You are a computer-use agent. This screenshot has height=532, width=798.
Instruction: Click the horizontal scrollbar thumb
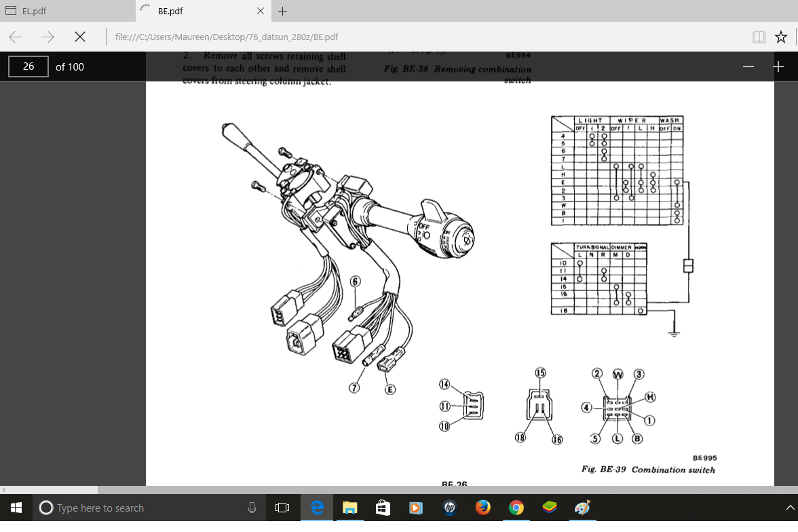(53, 490)
